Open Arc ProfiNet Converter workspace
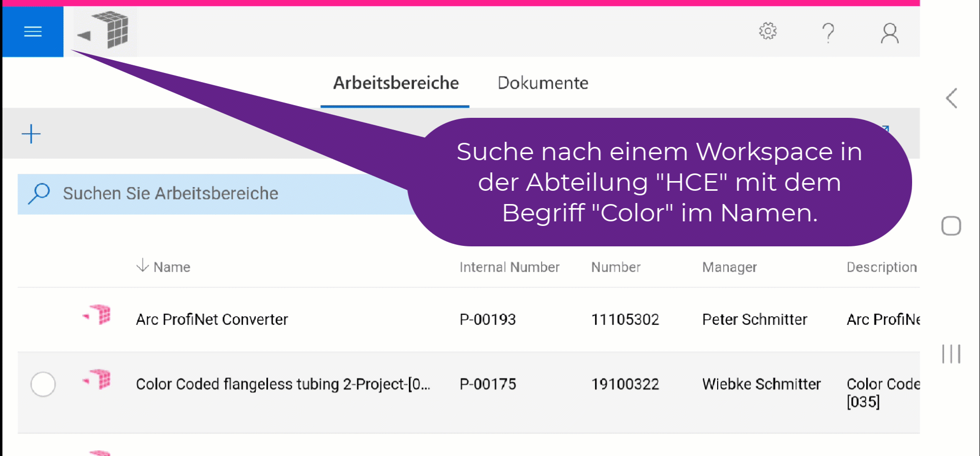Screen dimensions: 980x456 click(x=212, y=320)
